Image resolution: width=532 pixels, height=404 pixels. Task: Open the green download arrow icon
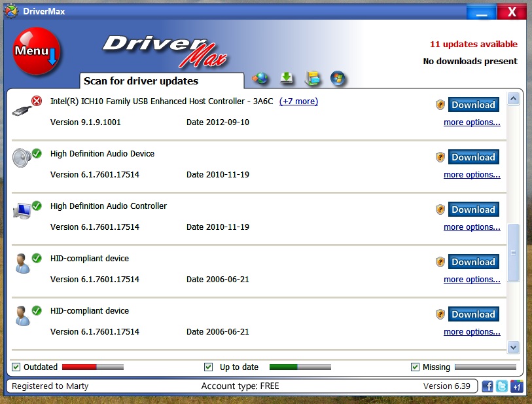point(287,78)
